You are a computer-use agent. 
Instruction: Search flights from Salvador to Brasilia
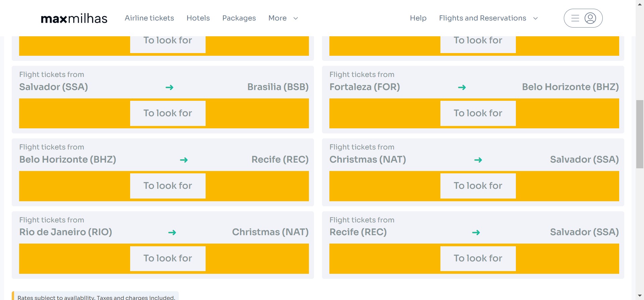168,113
